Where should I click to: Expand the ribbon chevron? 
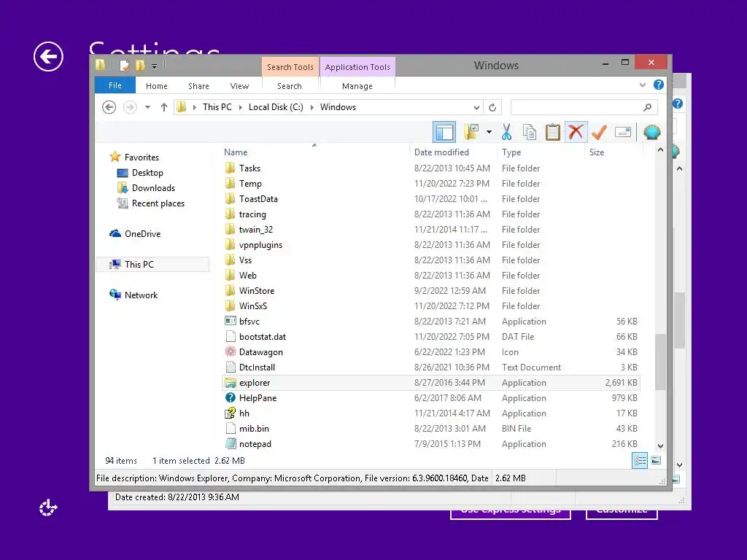click(x=643, y=85)
